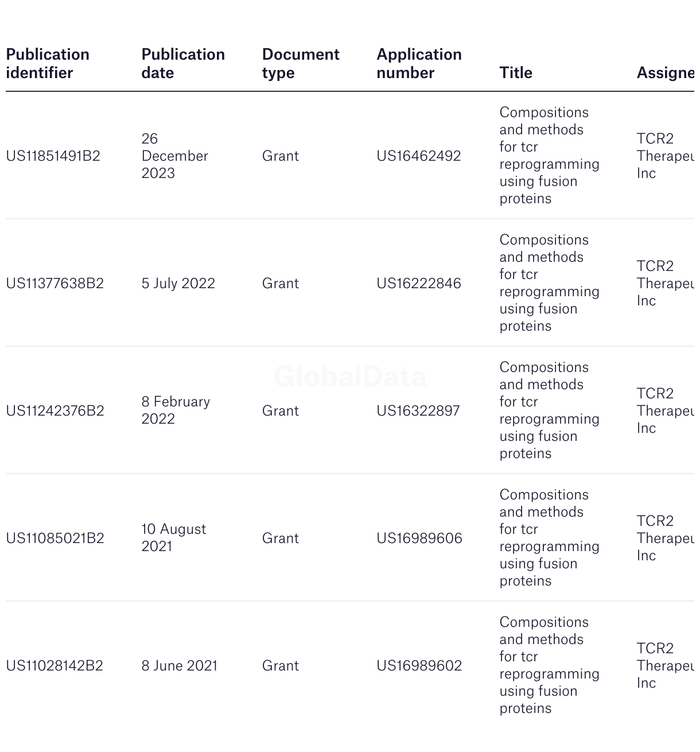Click application number US16322897
The width and height of the screenshot is (700, 752).
point(418,411)
